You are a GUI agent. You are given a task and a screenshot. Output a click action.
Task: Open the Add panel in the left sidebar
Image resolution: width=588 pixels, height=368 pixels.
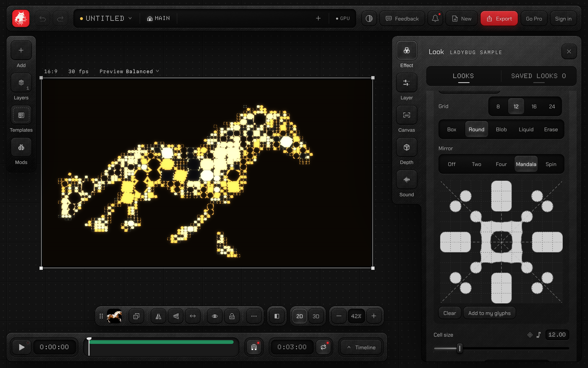tap(21, 50)
